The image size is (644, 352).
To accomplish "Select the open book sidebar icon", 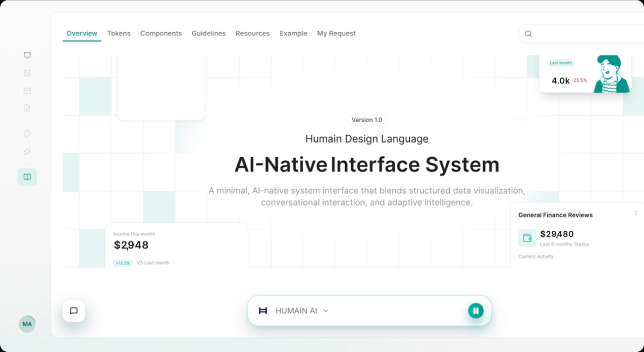I will (27, 177).
